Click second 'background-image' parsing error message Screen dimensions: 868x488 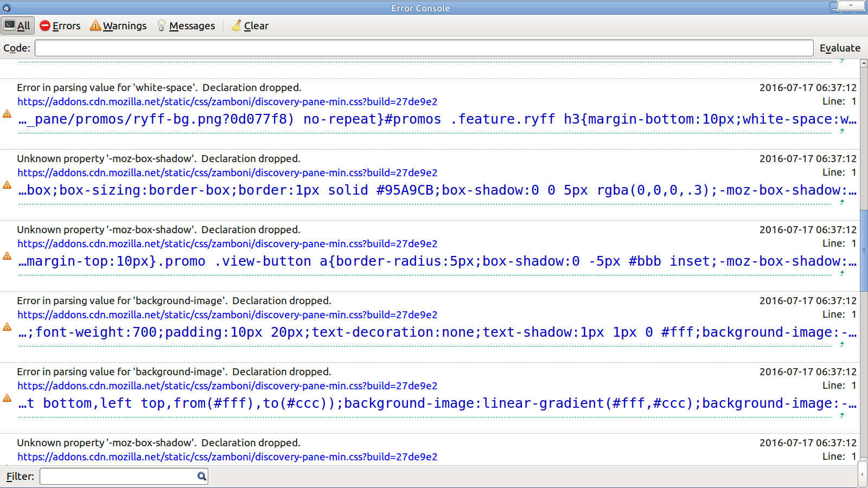(x=174, y=371)
